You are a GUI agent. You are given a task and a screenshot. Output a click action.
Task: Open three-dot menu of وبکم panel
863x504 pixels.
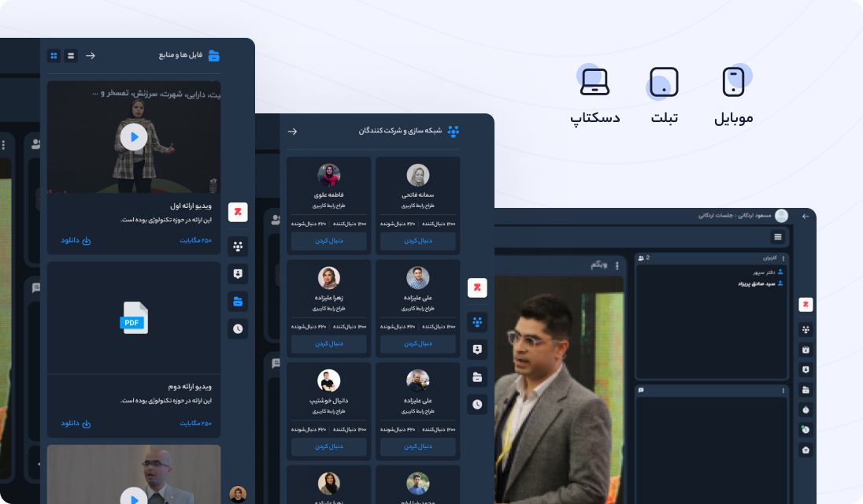click(x=617, y=265)
